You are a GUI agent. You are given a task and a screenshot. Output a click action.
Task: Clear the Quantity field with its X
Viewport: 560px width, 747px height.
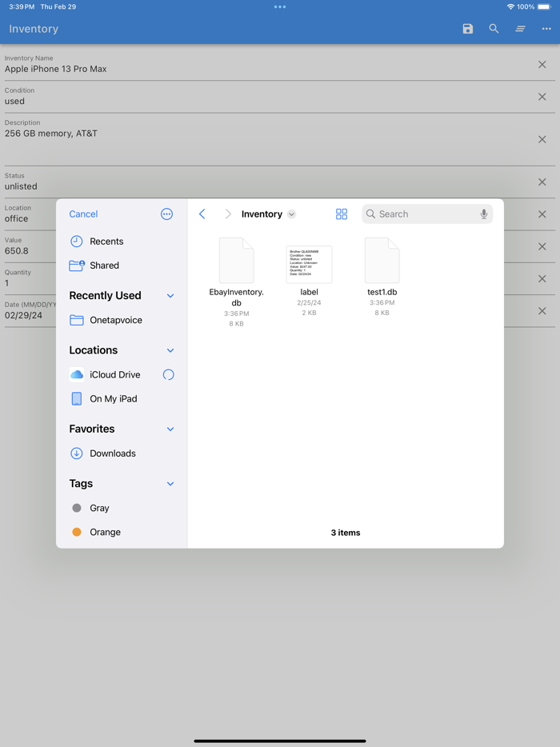click(542, 278)
